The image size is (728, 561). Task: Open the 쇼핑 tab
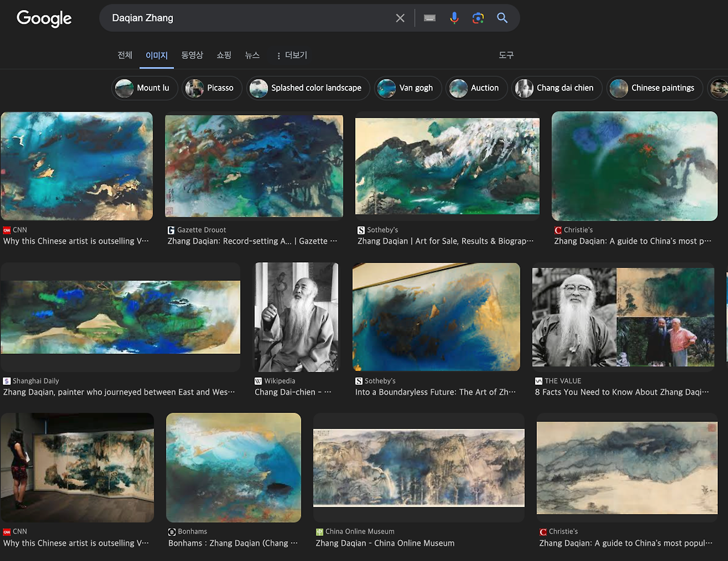coord(224,55)
